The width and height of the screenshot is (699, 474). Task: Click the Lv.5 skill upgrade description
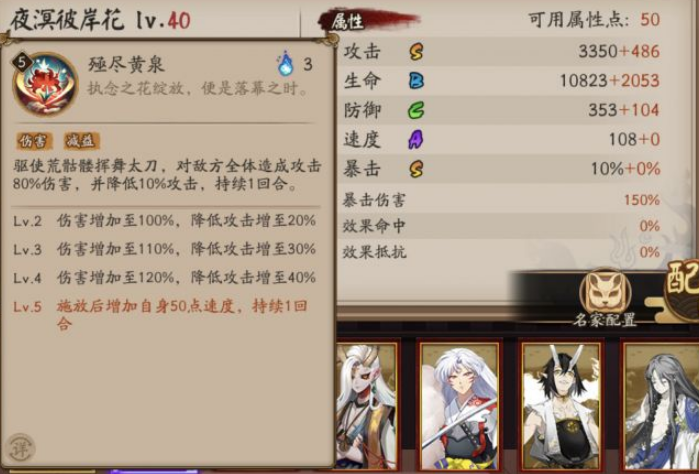click(x=160, y=315)
